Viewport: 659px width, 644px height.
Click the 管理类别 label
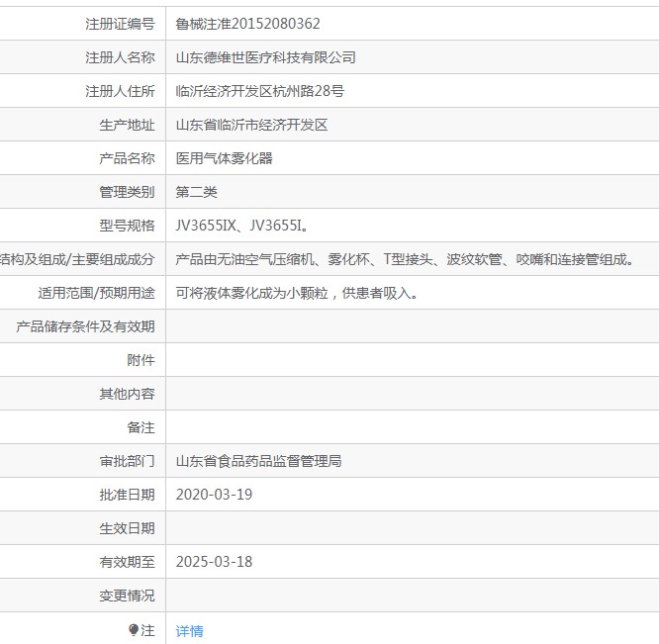127,192
